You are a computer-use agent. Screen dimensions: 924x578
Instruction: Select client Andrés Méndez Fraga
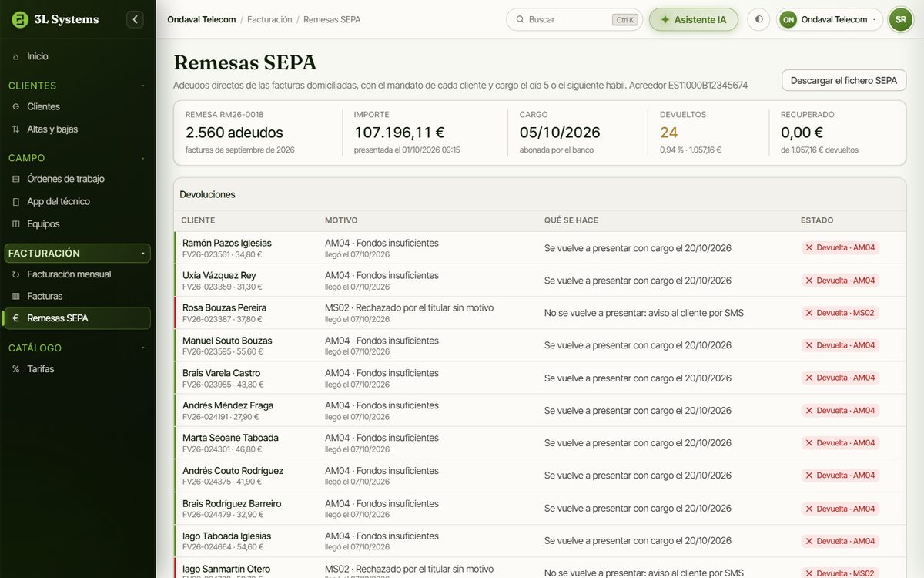[x=228, y=405]
